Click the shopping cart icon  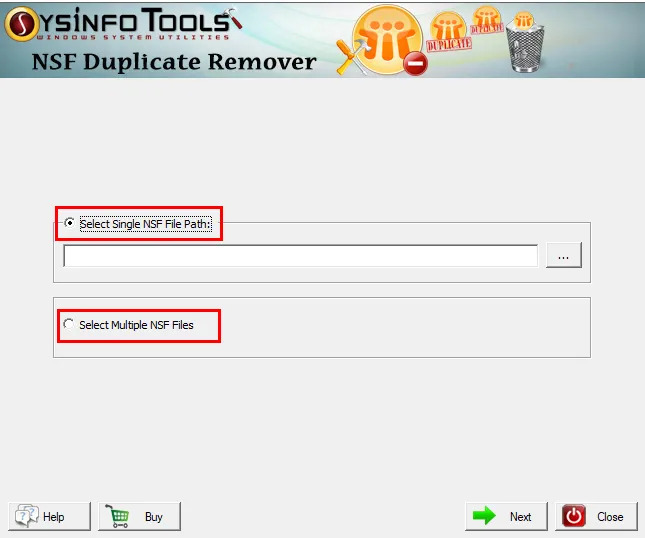click(118, 516)
